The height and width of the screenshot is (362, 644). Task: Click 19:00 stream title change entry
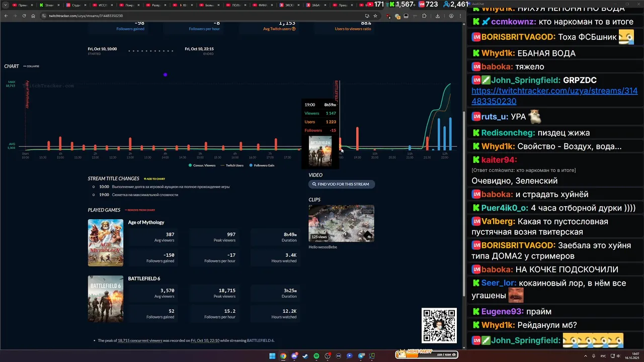(138, 195)
